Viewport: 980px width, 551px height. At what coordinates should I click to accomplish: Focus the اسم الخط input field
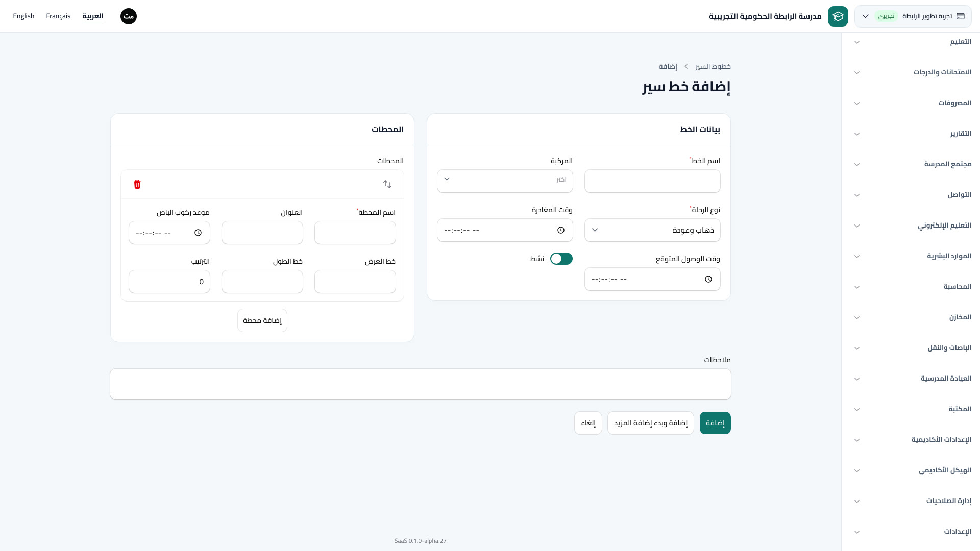(652, 181)
